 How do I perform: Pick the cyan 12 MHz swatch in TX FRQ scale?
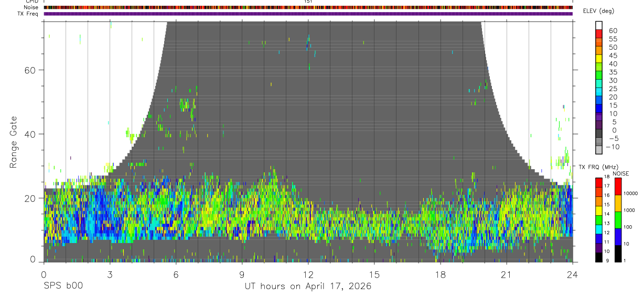point(598,229)
